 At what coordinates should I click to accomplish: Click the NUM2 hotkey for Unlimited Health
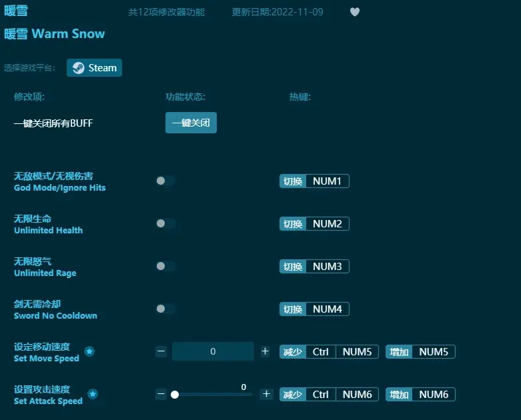click(328, 224)
